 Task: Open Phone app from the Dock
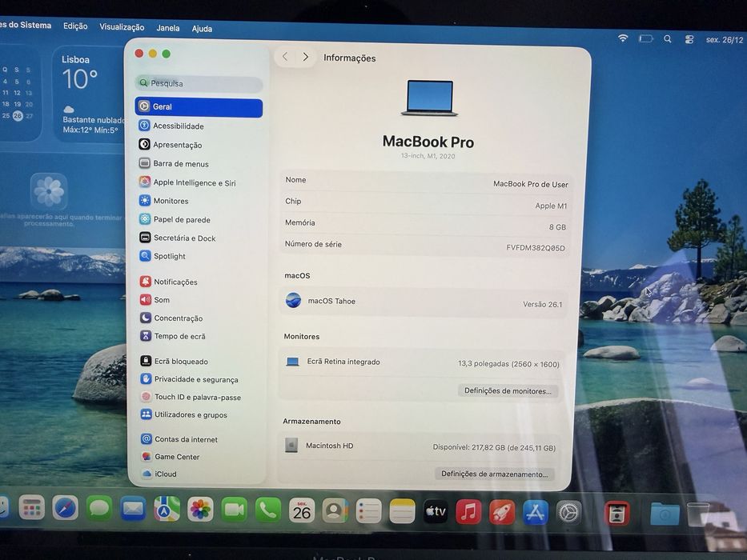coord(267,510)
